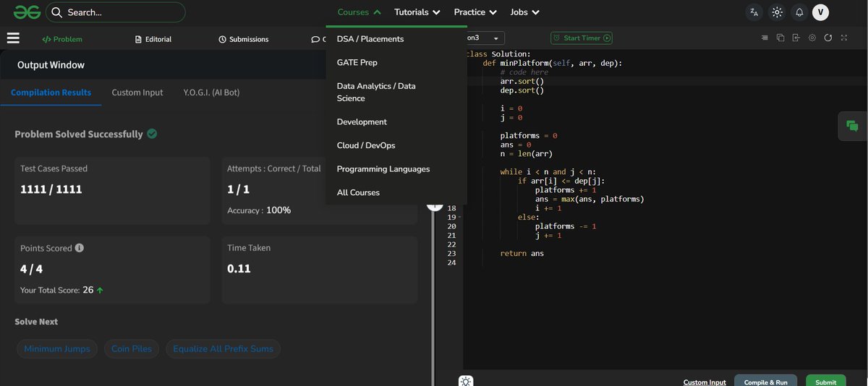
Task: Open Compilation Results tab
Action: (x=51, y=93)
